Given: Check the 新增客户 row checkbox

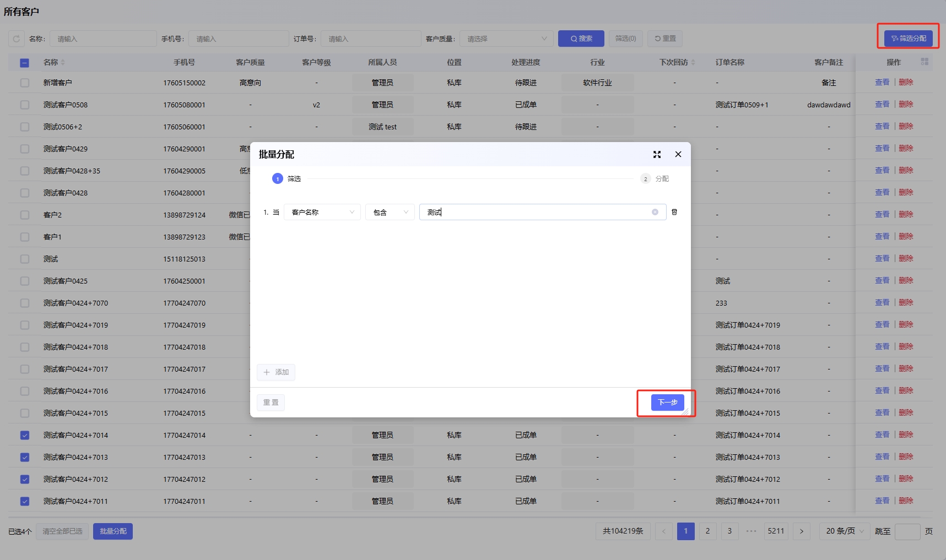Looking at the screenshot, I should coord(25,83).
